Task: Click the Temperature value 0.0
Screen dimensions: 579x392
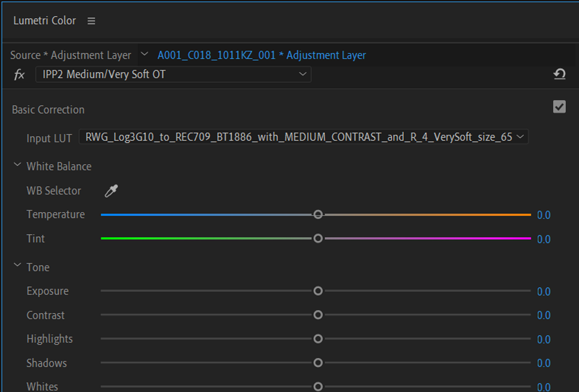Action: pos(544,215)
